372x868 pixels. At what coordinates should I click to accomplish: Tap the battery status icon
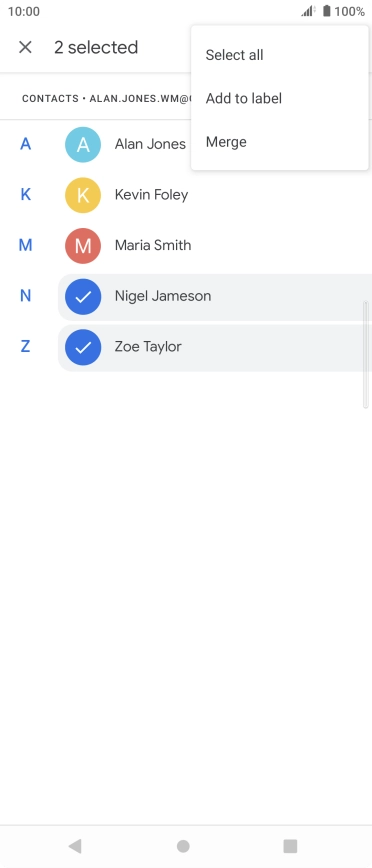click(x=327, y=11)
